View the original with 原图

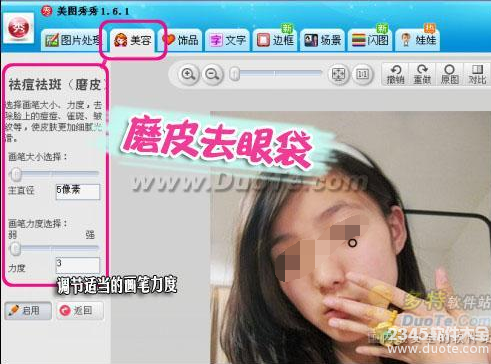[x=449, y=74]
